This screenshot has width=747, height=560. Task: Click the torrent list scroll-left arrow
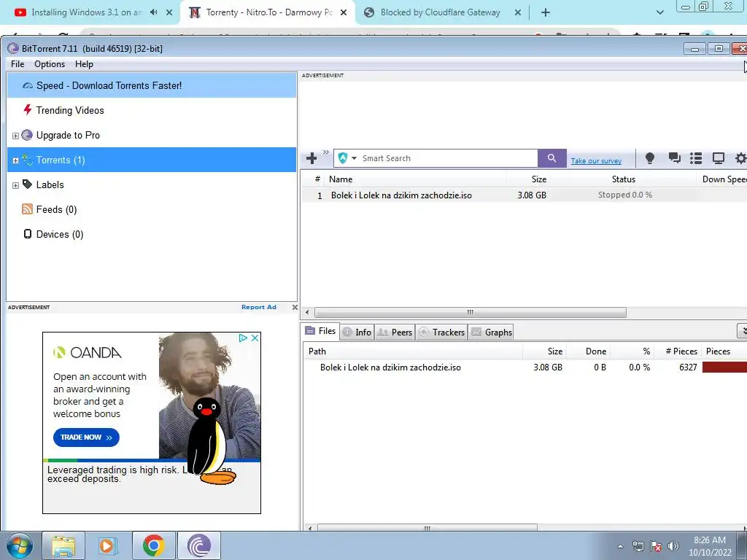(x=307, y=312)
